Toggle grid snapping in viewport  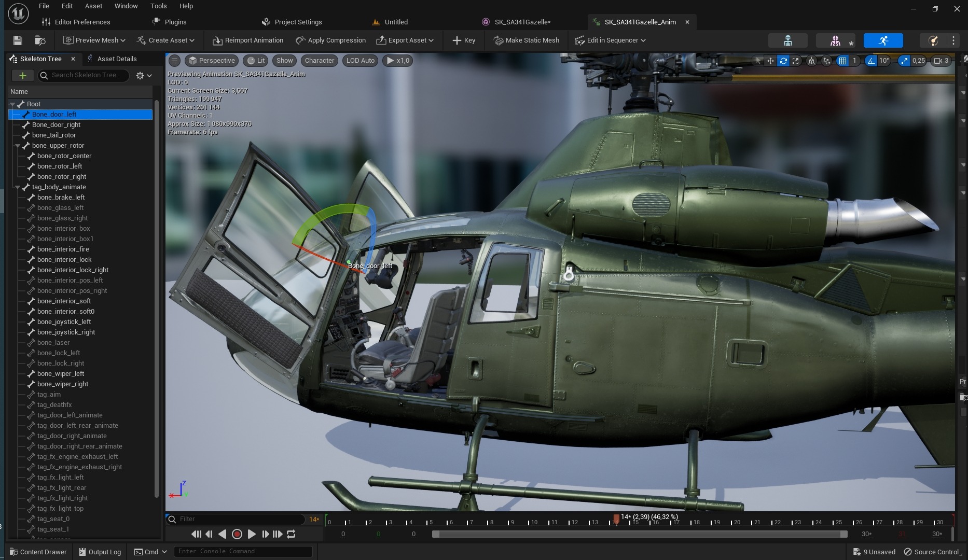(x=842, y=61)
